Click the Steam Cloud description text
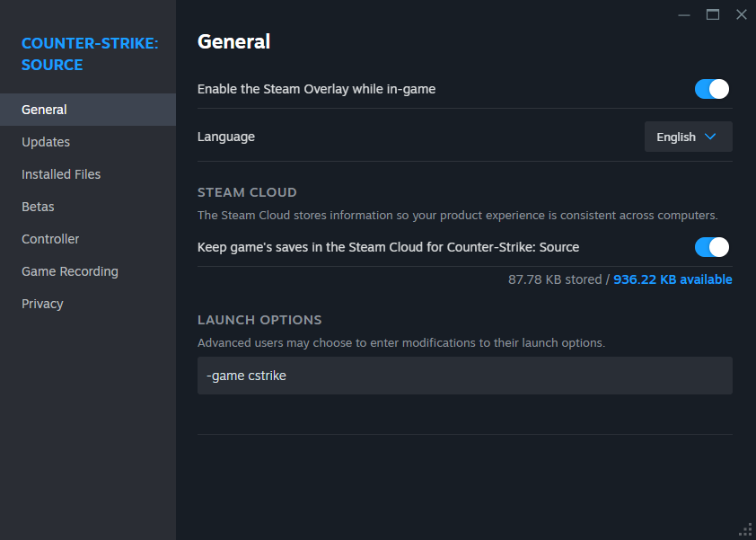Image resolution: width=756 pixels, height=540 pixels. pyautogui.click(x=458, y=216)
